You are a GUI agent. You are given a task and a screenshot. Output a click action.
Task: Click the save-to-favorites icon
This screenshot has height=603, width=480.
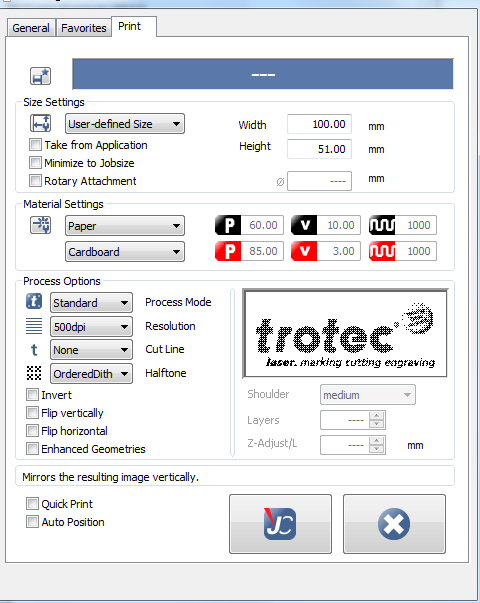point(40,76)
